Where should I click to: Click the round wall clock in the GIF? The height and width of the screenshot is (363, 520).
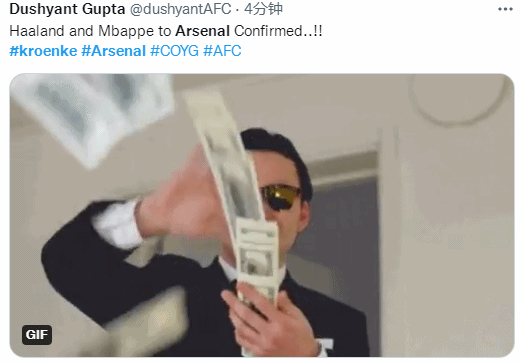[458, 99]
